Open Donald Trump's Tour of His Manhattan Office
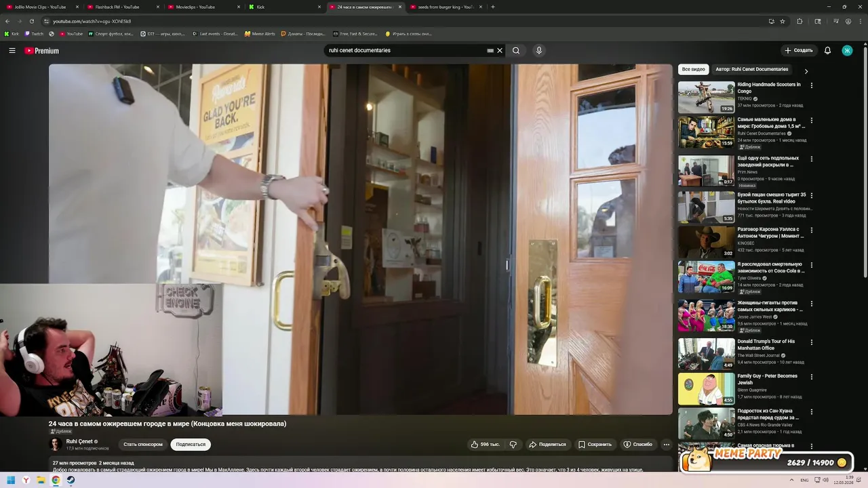Screen dimensions: 868x488 tap(766, 344)
